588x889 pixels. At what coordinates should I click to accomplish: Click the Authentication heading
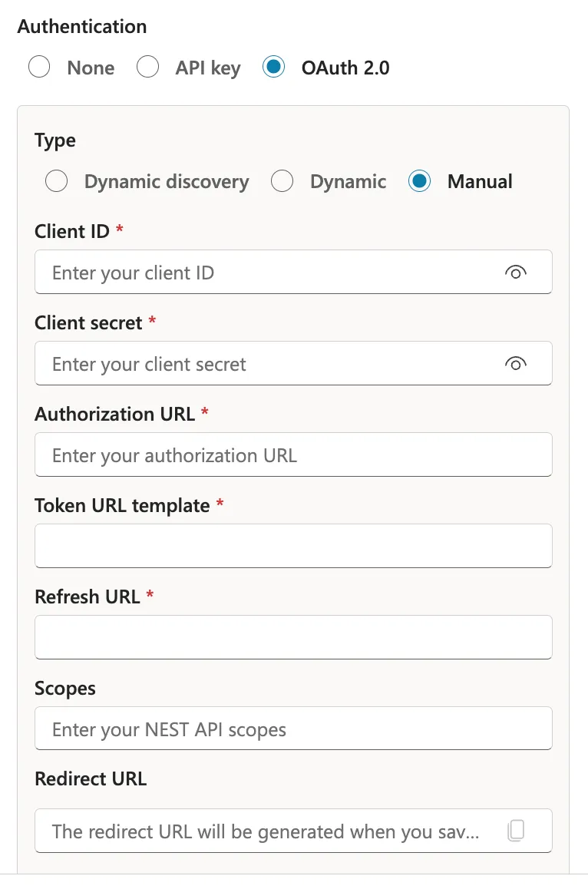[x=81, y=26]
